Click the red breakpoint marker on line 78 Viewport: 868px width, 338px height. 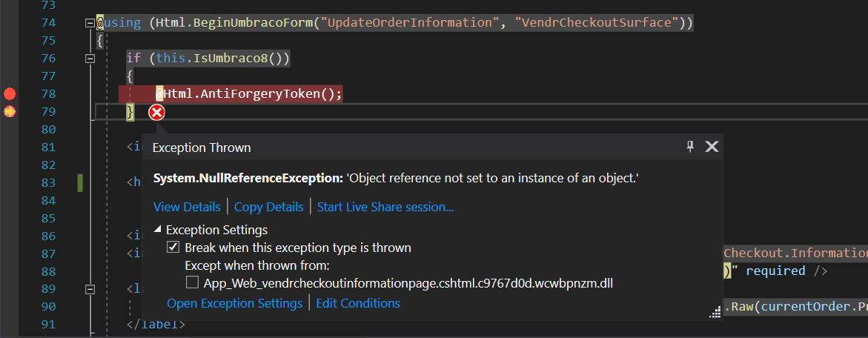(x=10, y=94)
